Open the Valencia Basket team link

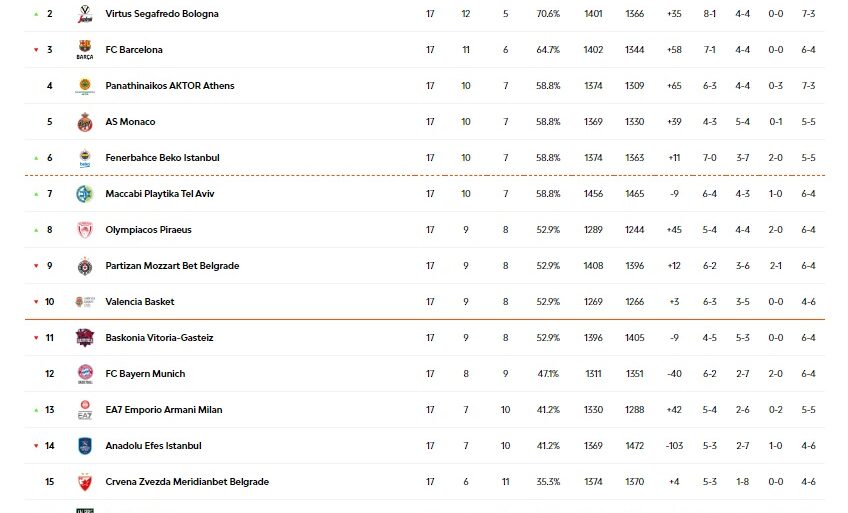click(x=139, y=302)
